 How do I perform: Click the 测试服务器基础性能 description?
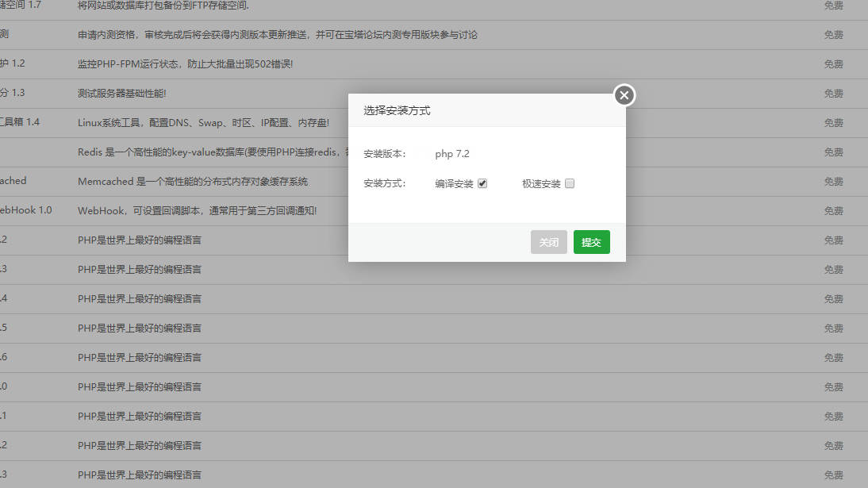pos(121,94)
